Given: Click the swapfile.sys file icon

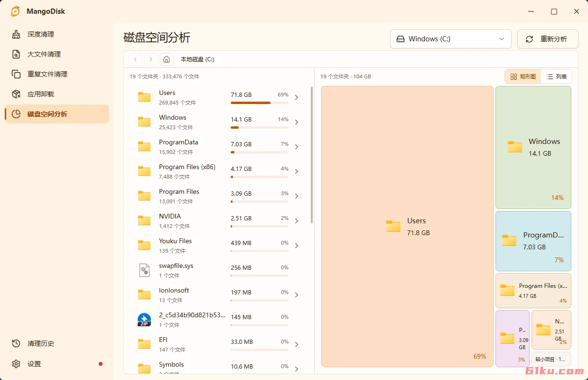Looking at the screenshot, I should [x=144, y=270].
